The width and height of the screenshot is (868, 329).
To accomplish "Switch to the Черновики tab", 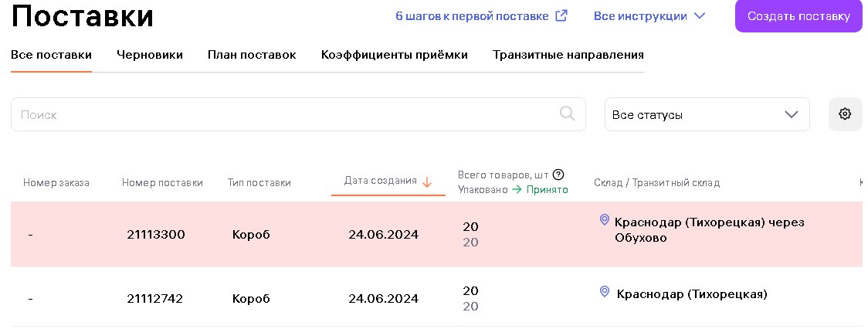I will click(150, 55).
